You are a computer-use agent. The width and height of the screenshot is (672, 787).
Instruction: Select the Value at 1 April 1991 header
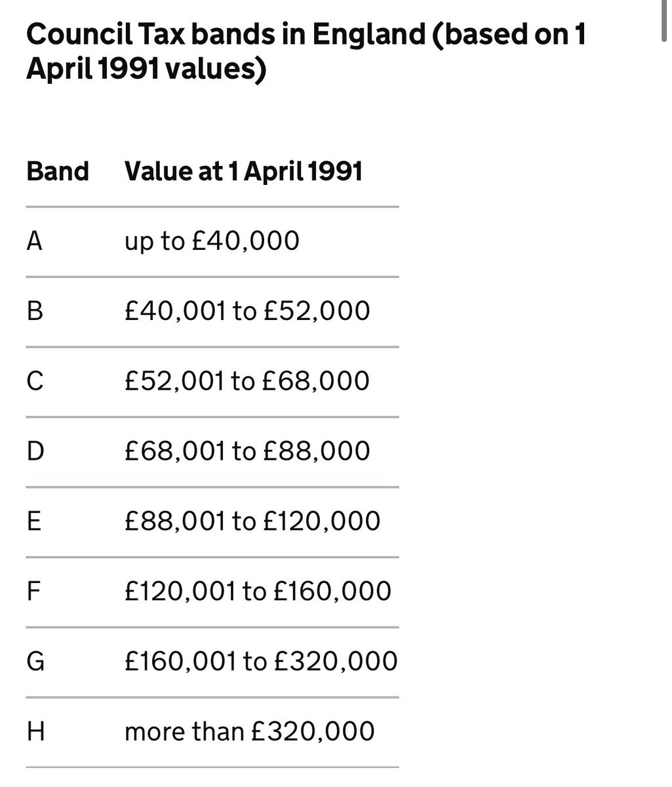243,171
